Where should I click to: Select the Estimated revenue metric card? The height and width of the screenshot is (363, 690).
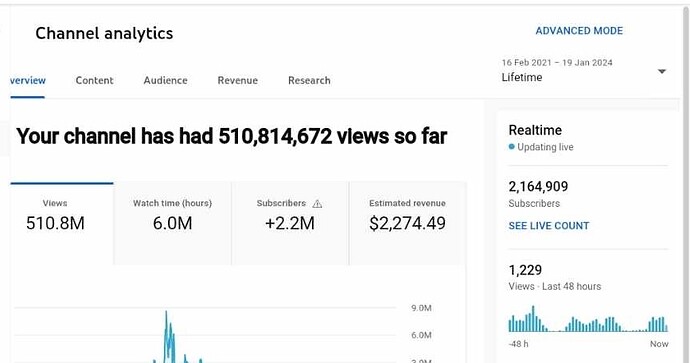click(407, 224)
